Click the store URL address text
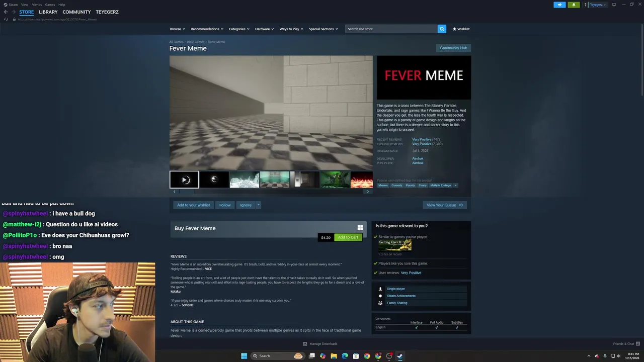The width and height of the screenshot is (644, 362). click(57, 19)
